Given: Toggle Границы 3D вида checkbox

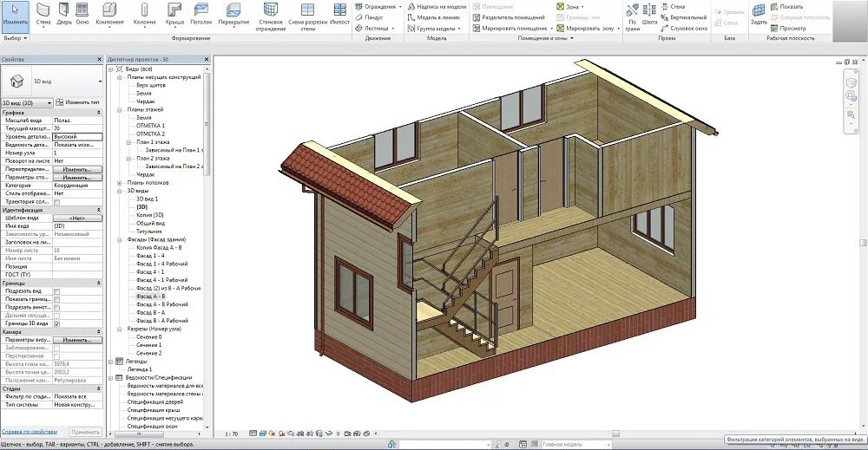Looking at the screenshot, I should tap(56, 323).
